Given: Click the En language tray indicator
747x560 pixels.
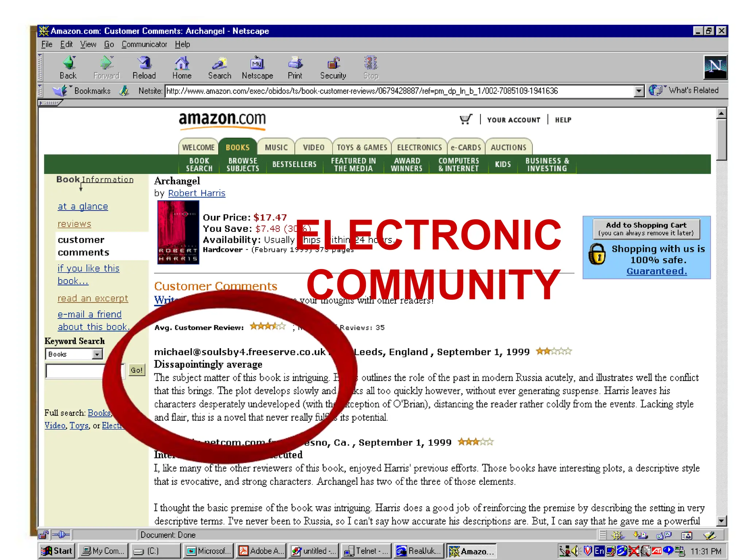Looking at the screenshot, I should point(599,551).
